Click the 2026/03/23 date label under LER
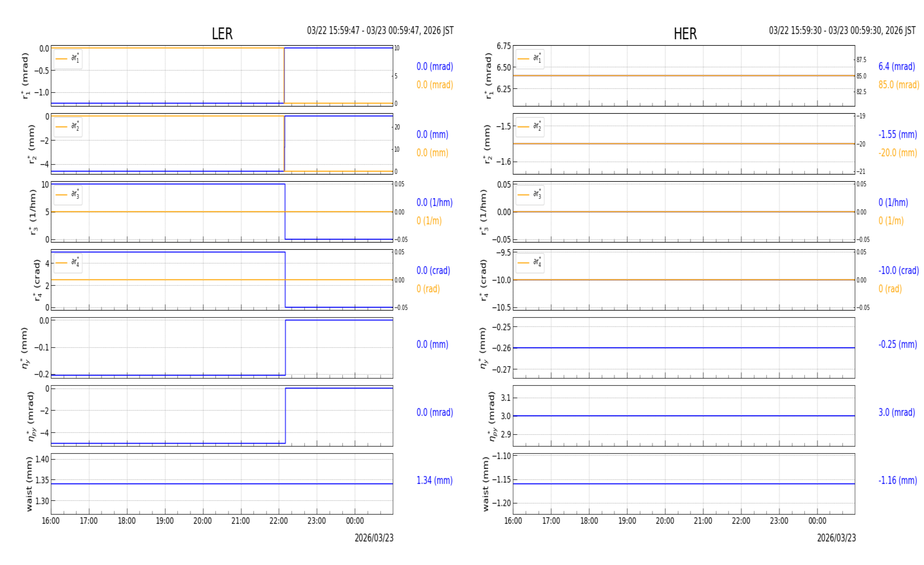This screenshot has width=924, height=565. coord(374,538)
